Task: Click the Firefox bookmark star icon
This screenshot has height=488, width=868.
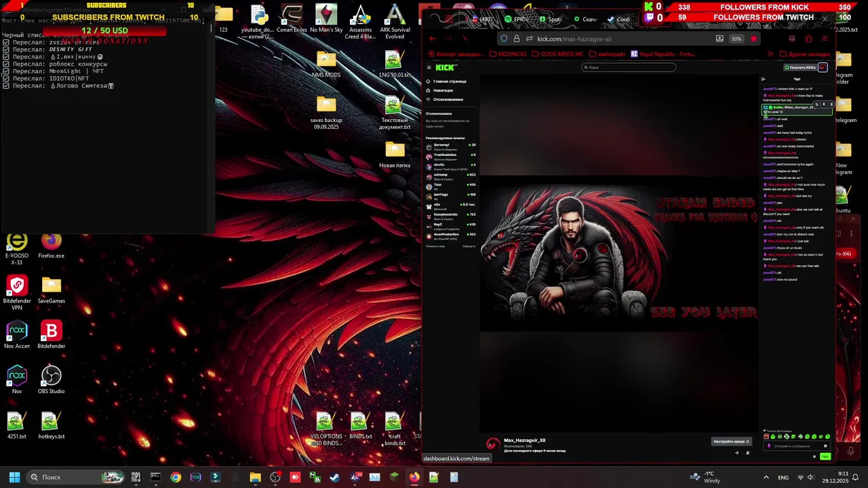Action: point(753,39)
